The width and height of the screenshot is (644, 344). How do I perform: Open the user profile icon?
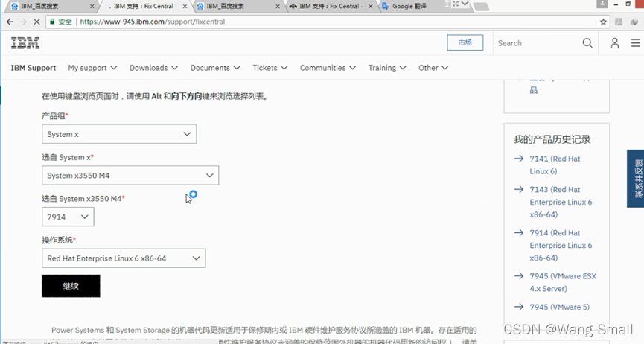click(x=614, y=42)
